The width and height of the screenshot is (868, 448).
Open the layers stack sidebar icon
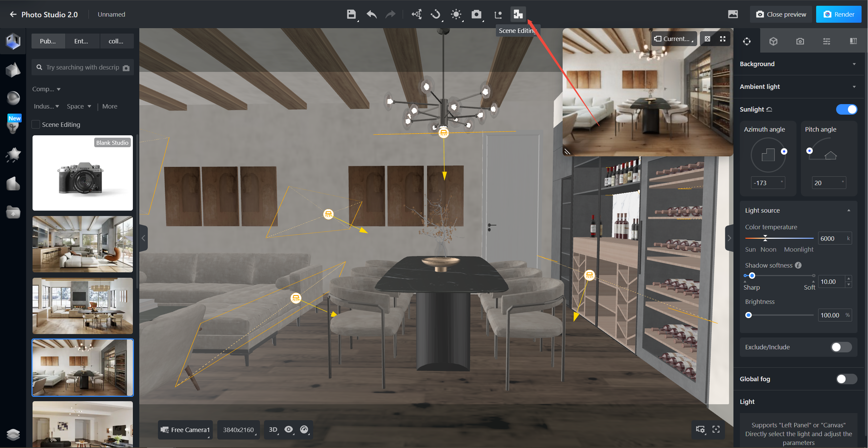pos(13,434)
